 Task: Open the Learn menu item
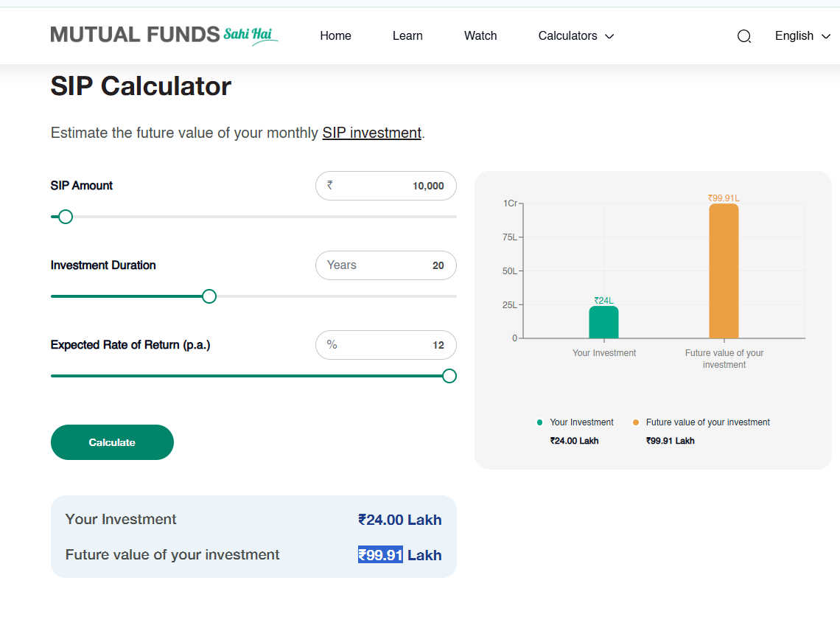pos(407,36)
